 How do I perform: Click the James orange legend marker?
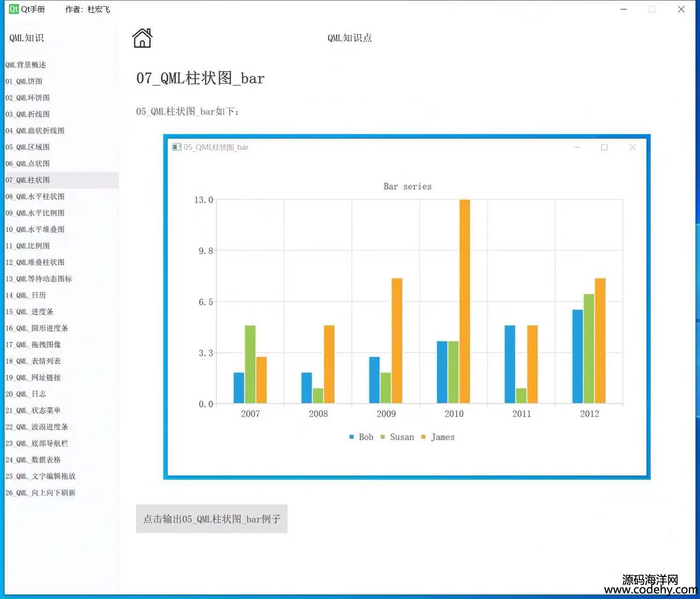click(x=423, y=437)
